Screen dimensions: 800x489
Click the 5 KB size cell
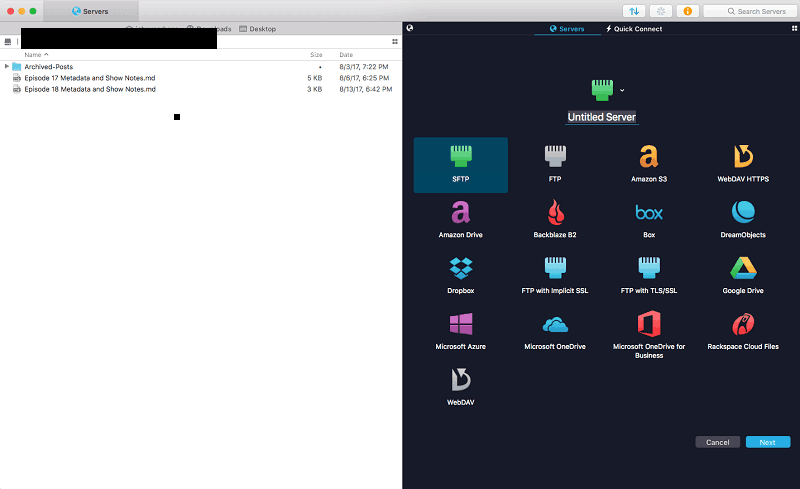[315, 78]
